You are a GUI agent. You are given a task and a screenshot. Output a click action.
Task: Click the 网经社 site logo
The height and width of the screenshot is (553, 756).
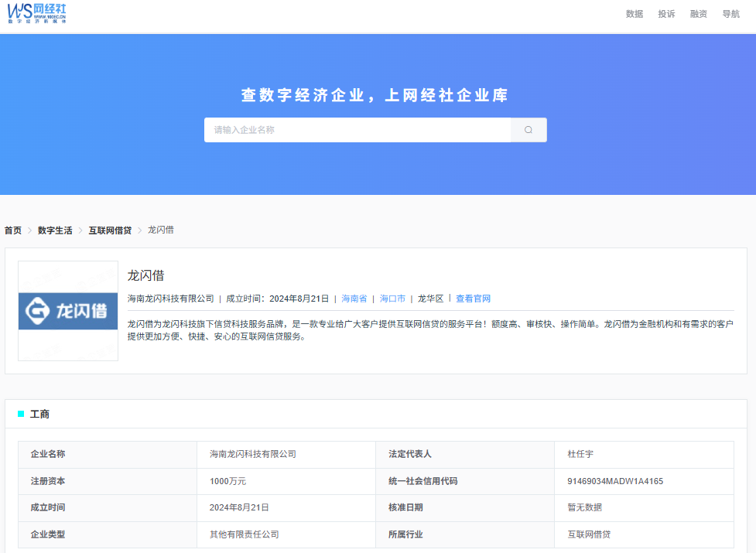[37, 13]
